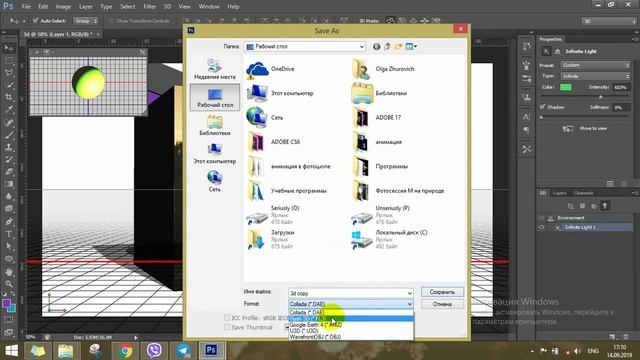Image resolution: width=640 pixels, height=360 pixels.
Task: Open the 3D workspace switcher dropdown
Action: (x=609, y=21)
